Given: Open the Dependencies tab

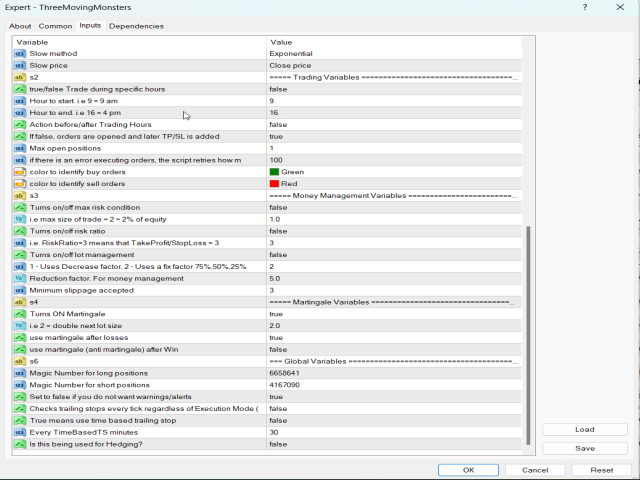Looking at the screenshot, I should click(x=136, y=26).
